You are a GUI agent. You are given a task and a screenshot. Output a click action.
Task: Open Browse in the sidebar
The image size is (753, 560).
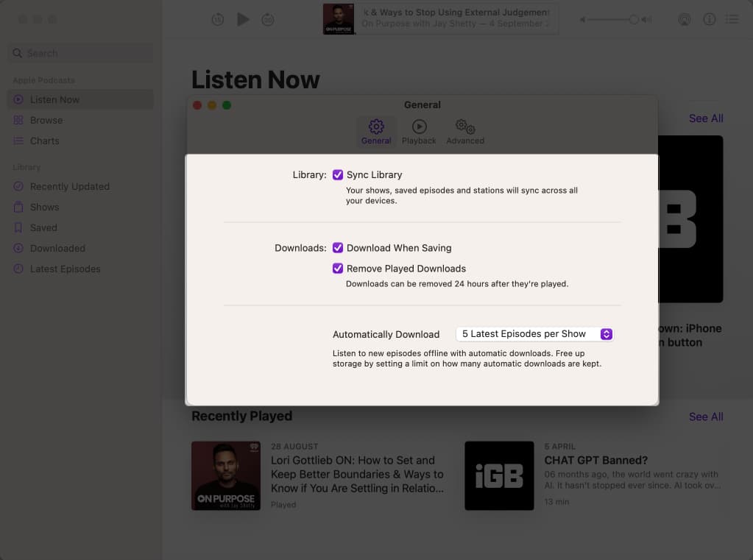click(46, 120)
